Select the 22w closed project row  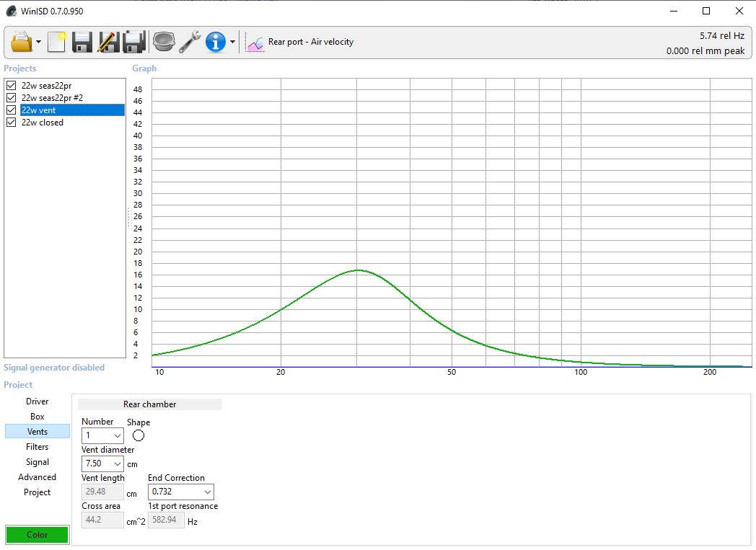43,123
